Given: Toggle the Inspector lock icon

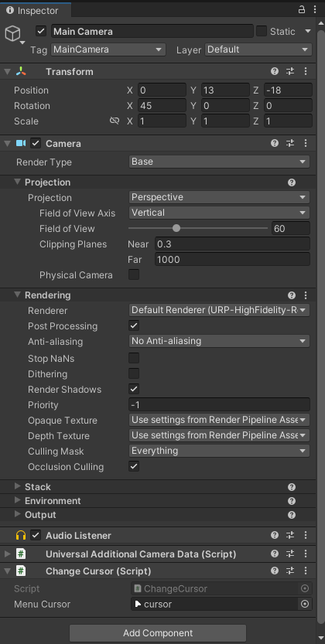Looking at the screenshot, I should 302,9.
